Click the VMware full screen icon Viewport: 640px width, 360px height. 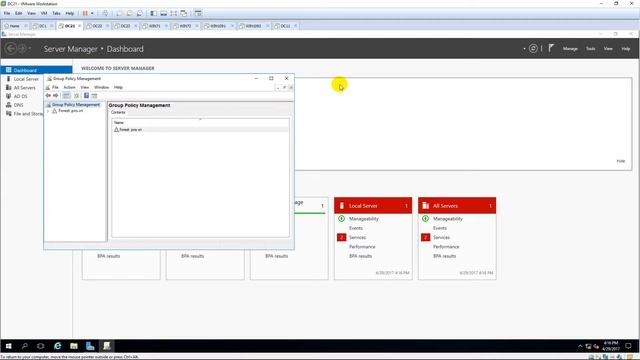point(173,13)
